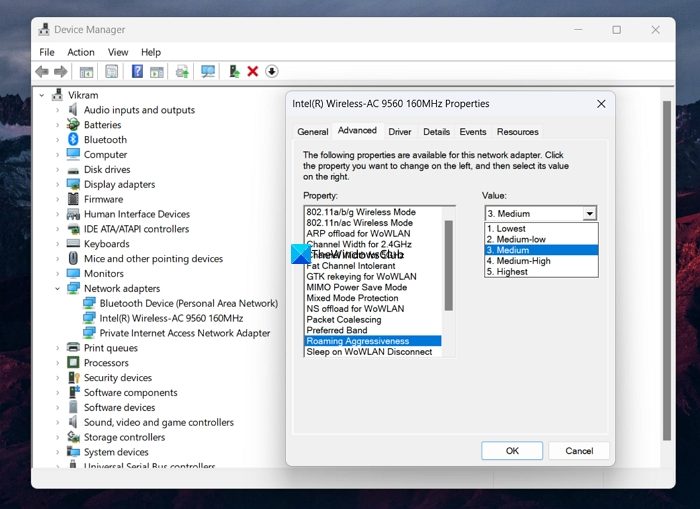
Task: Click the Bluetooth category icon
Action: tap(73, 140)
